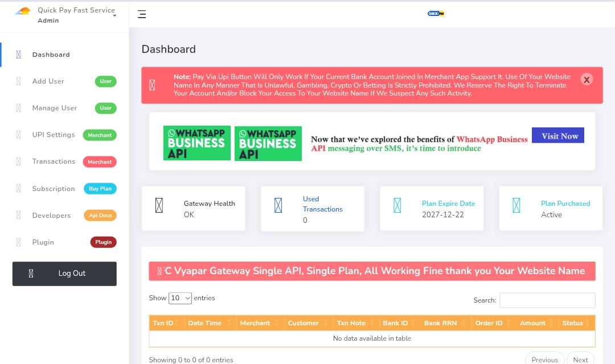This screenshot has width=615, height=364.
Task: Select the Developers Api Docs item
Action: click(x=51, y=216)
